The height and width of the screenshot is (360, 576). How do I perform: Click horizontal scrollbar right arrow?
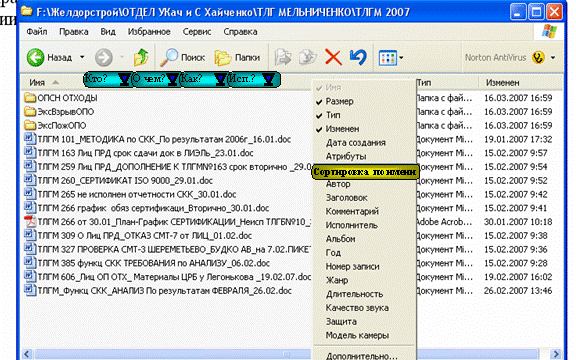pos(557,354)
